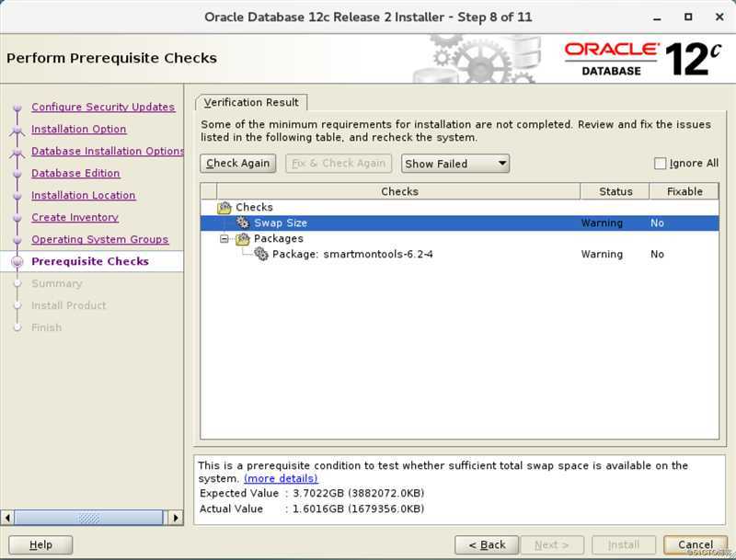736x560 pixels.
Task: Select the Swap Size row
Action: pyautogui.click(x=459, y=223)
